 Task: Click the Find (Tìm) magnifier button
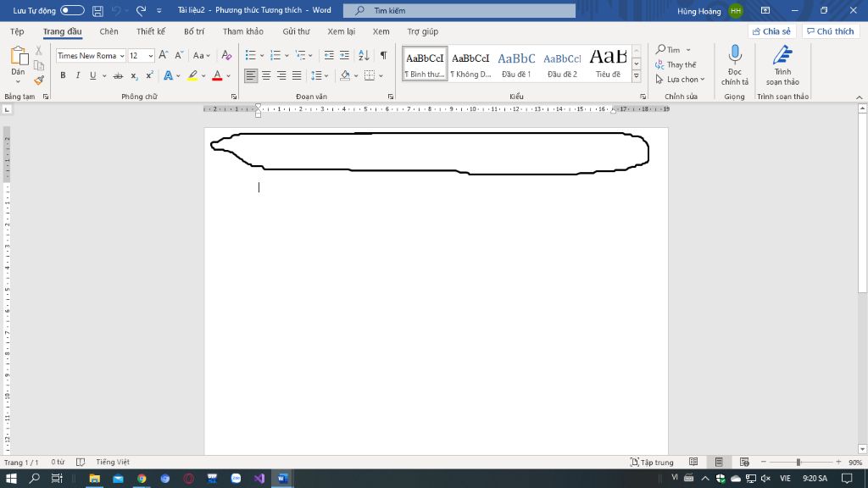668,50
